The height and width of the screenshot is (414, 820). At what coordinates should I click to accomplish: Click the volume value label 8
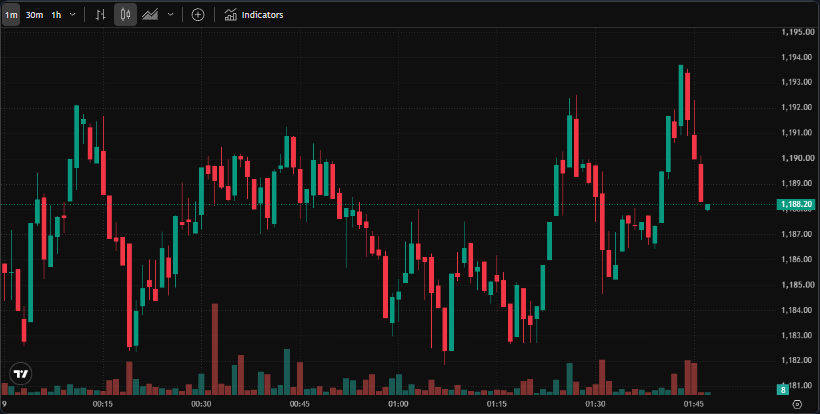click(x=783, y=389)
